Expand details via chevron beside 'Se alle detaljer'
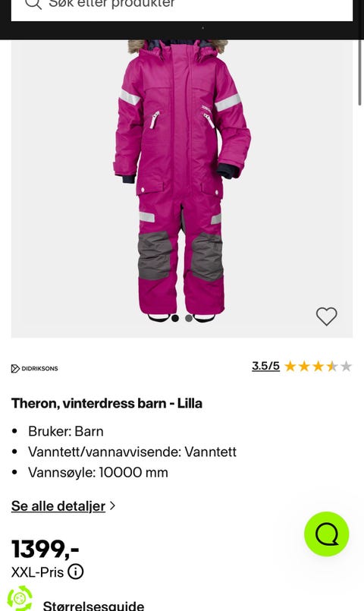364x611 pixels. tap(112, 505)
